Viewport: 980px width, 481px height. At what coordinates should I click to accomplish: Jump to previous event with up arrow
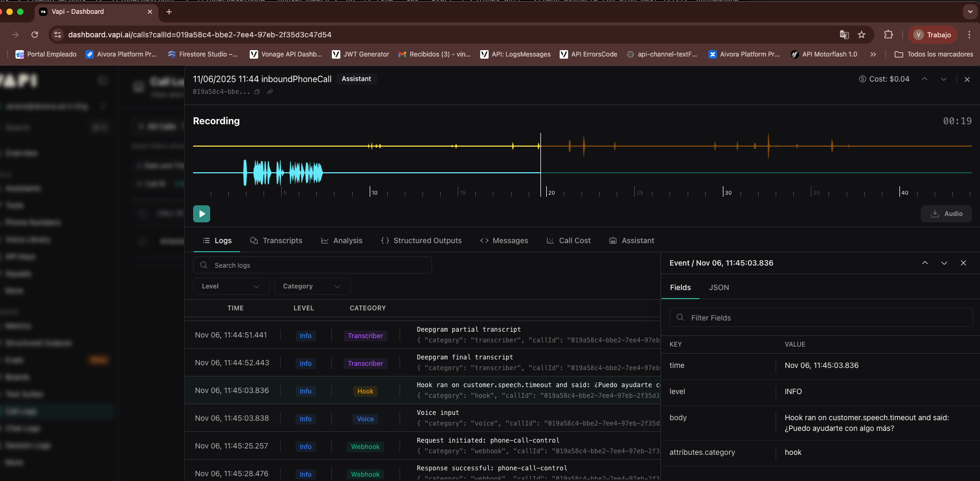(x=925, y=263)
